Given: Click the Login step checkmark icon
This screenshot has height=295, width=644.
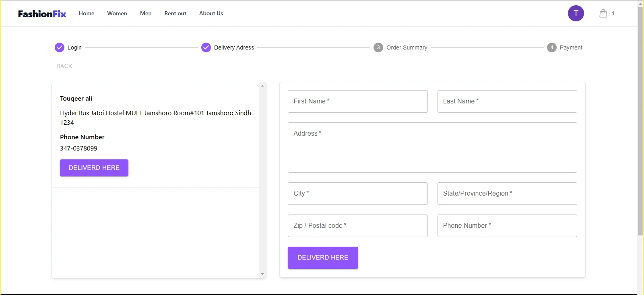Looking at the screenshot, I should point(60,47).
